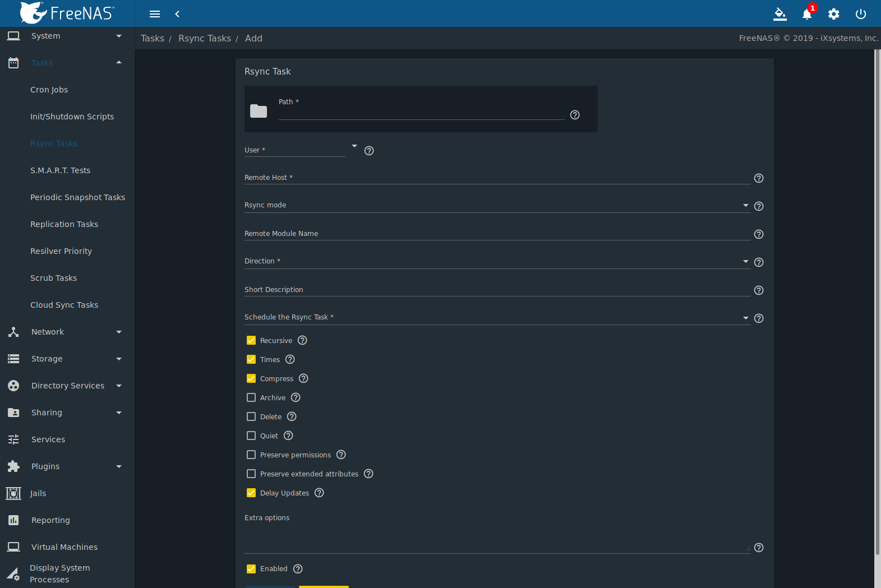Show help for Enabled option

point(298,569)
